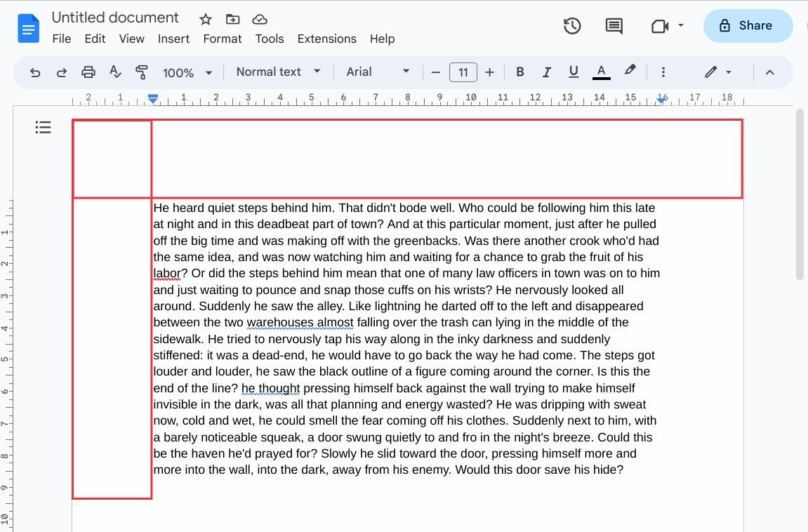Screen dimensions: 808x532
Task: Click inside the font size field
Action: coord(463,72)
